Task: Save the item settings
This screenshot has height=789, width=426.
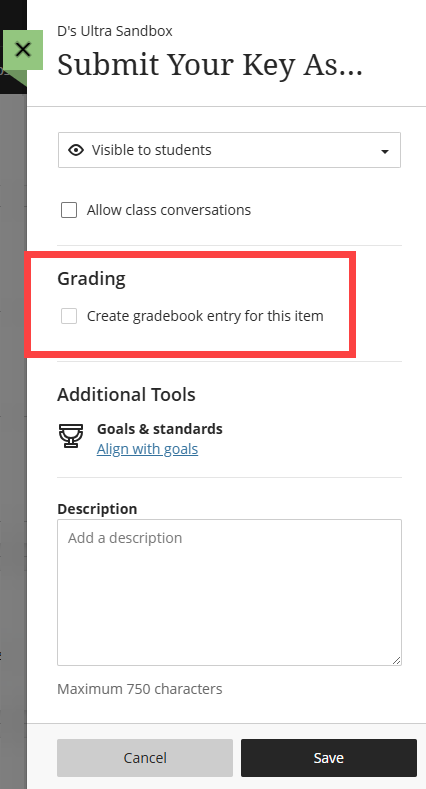Action: pos(329,758)
